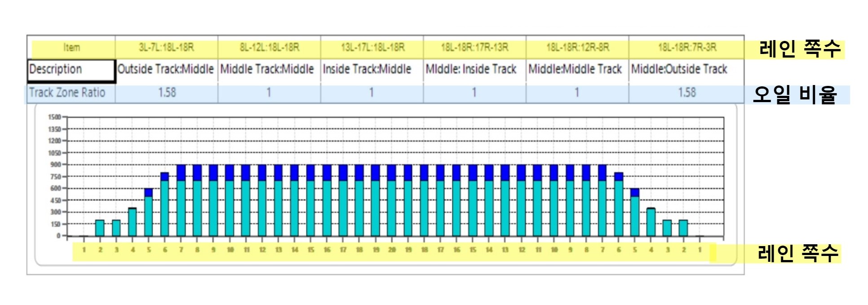
Task: Click the 150 y-axis label
Action: (x=56, y=224)
